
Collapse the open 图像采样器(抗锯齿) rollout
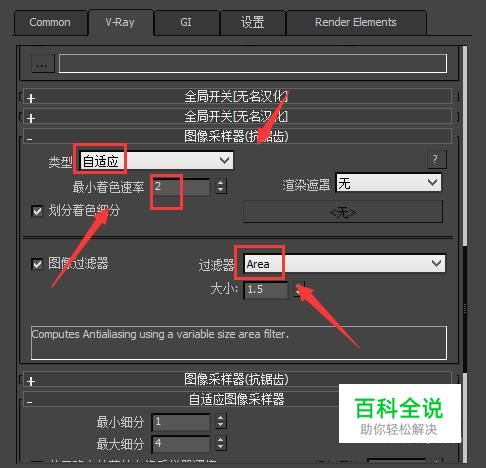pos(237,137)
